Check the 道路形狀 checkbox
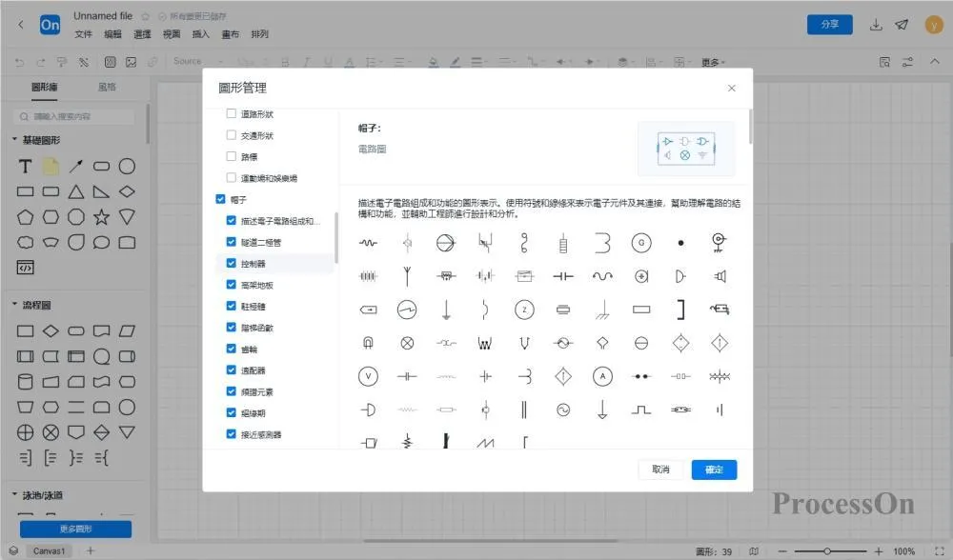This screenshot has height=560, width=953. pyautogui.click(x=231, y=113)
